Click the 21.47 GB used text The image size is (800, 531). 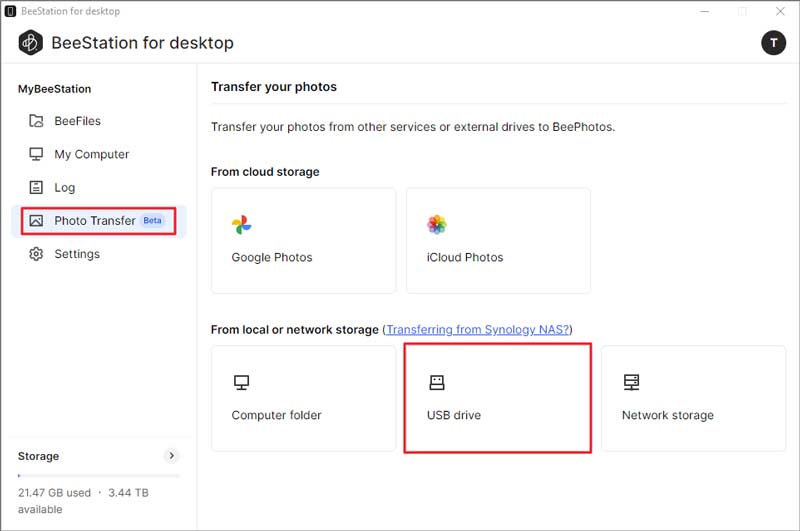(x=54, y=493)
